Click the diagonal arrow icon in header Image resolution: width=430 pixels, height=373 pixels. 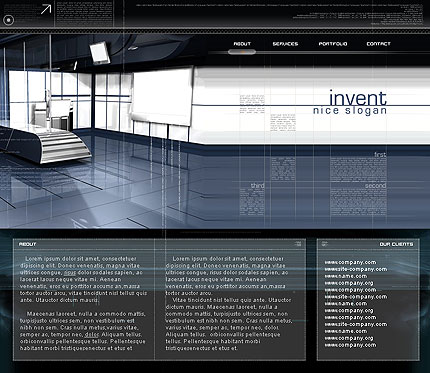pos(46,9)
